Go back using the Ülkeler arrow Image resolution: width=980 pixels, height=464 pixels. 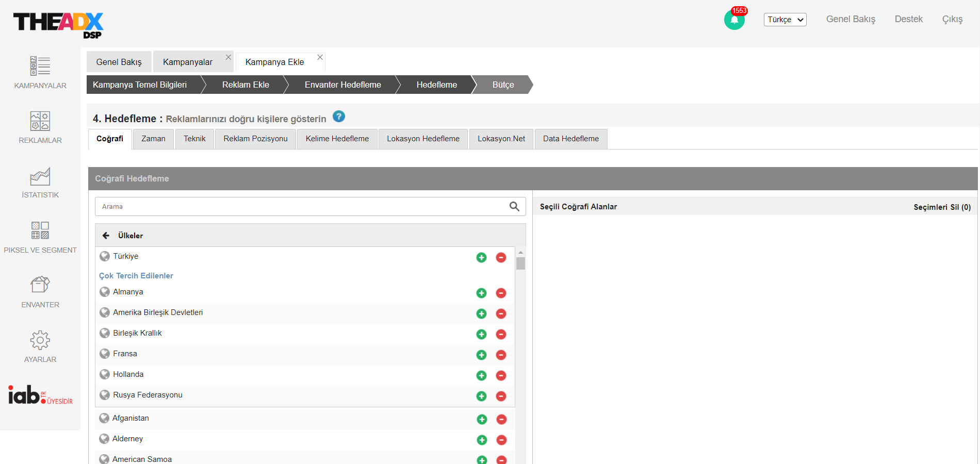coord(106,236)
